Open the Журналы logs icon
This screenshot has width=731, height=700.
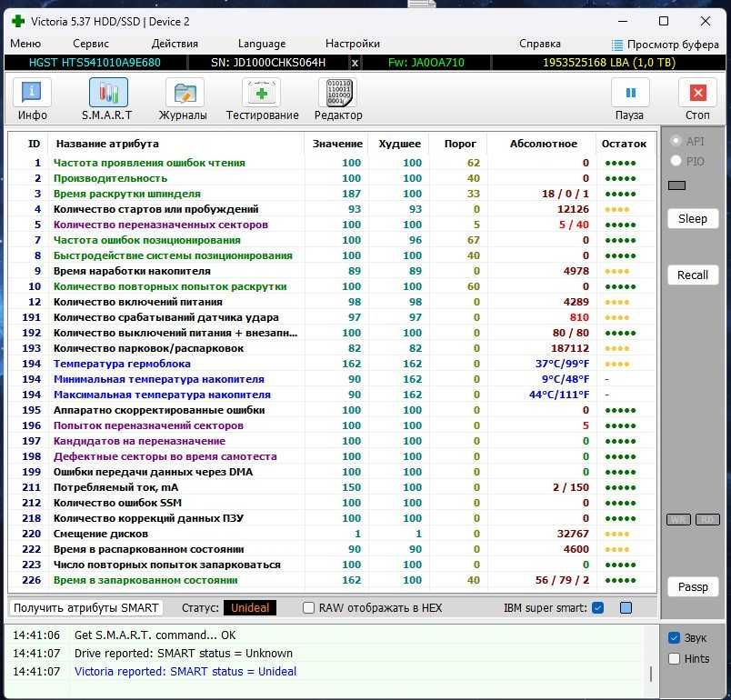[185, 93]
